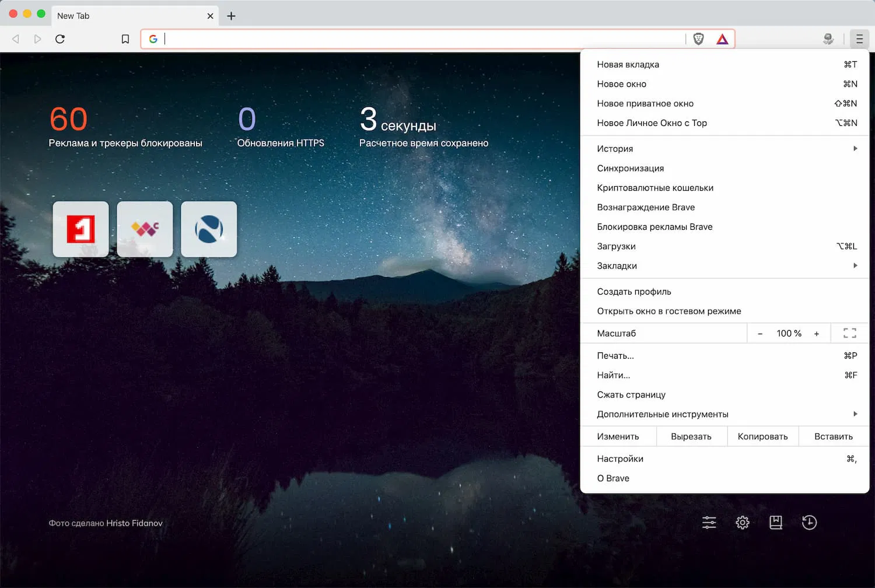Click the minus to decrease zoom
The height and width of the screenshot is (588, 875).
point(759,333)
